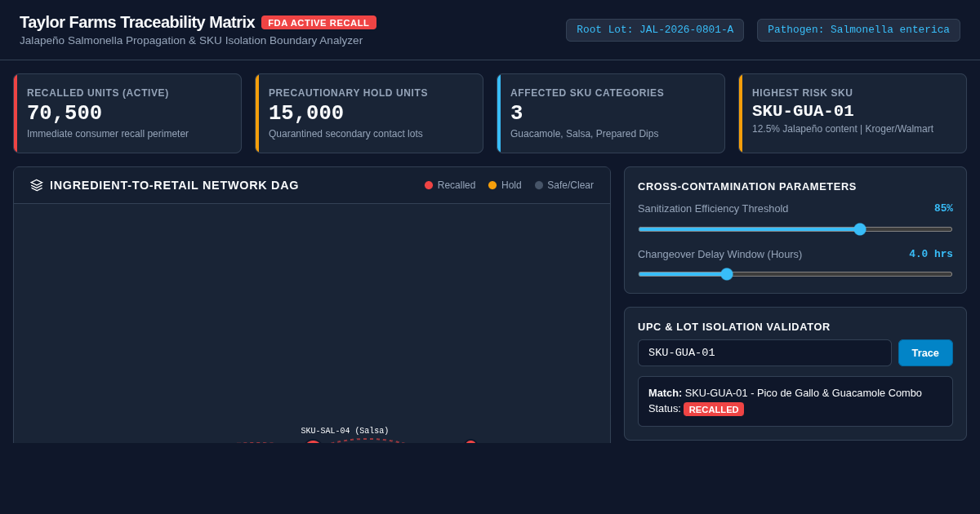Click the SKU-GUA-01 highest risk value
This screenshot has width=980, height=514.
tap(803, 111)
